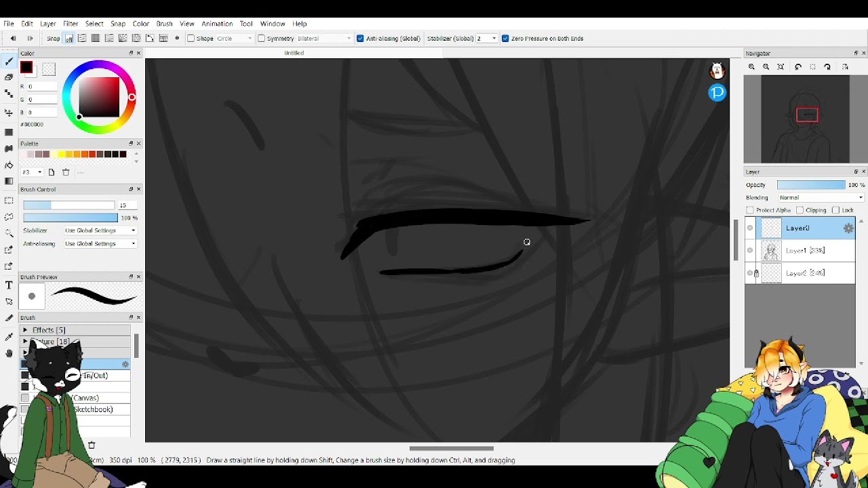Viewport: 868px width, 488px height.
Task: Open the brush Stabilizer Use Global Settings dropdown
Action: click(100, 230)
